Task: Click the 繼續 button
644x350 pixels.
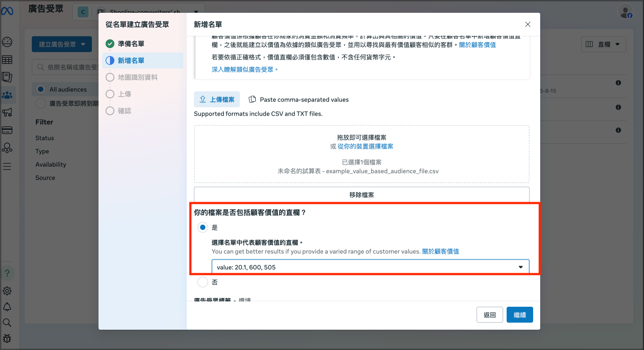Action: pyautogui.click(x=520, y=315)
